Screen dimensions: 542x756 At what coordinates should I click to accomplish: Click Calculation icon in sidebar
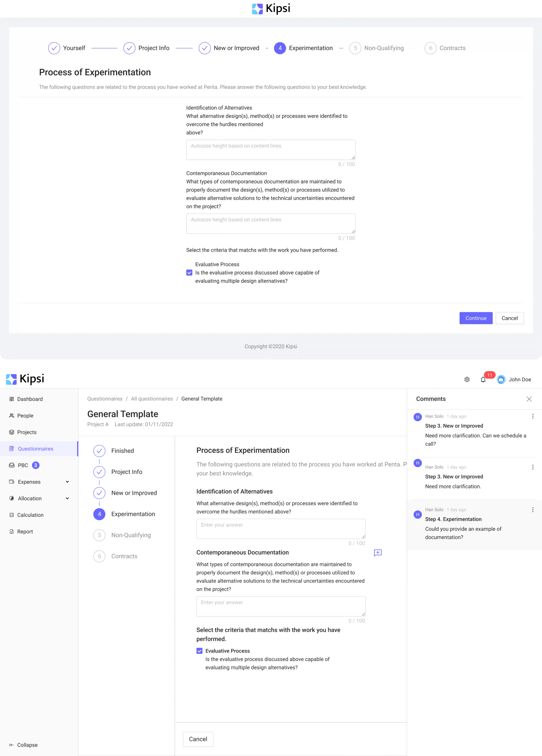coord(12,515)
